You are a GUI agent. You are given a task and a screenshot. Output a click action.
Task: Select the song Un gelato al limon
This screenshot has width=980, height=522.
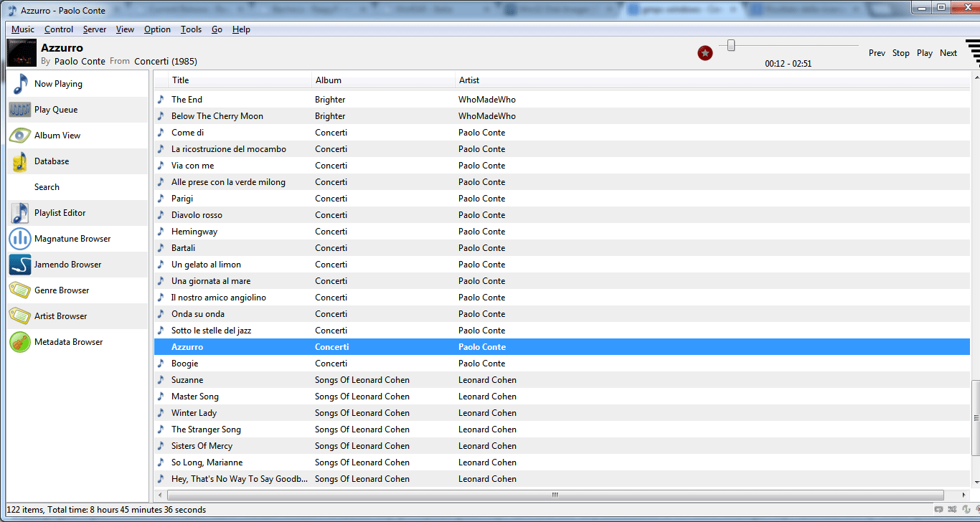[x=562, y=265]
